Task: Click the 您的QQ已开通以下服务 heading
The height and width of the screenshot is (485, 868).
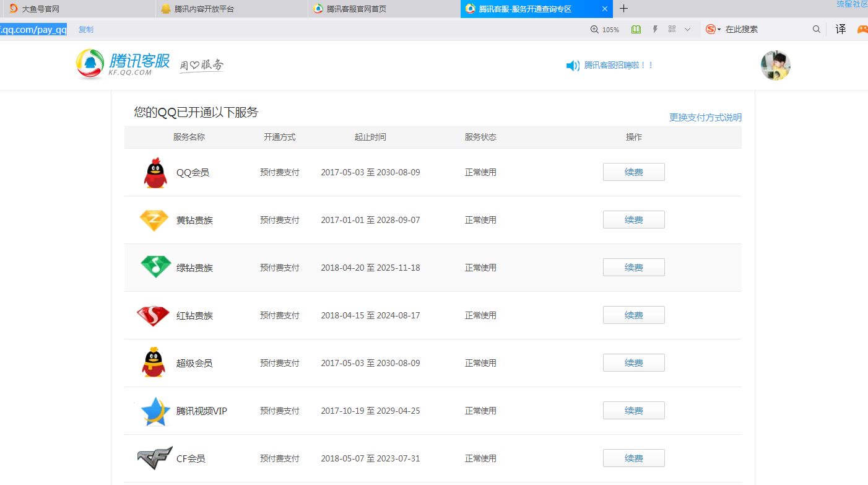Action: coord(196,112)
